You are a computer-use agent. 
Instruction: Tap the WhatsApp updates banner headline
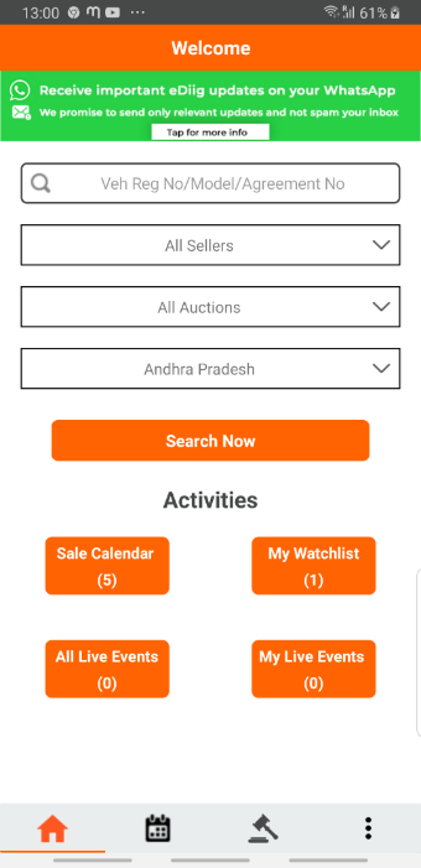pos(217,90)
